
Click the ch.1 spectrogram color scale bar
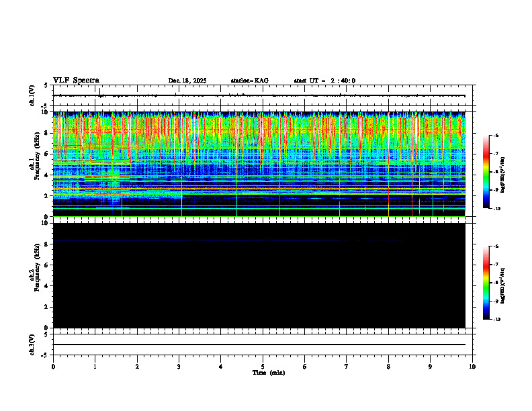(486, 172)
